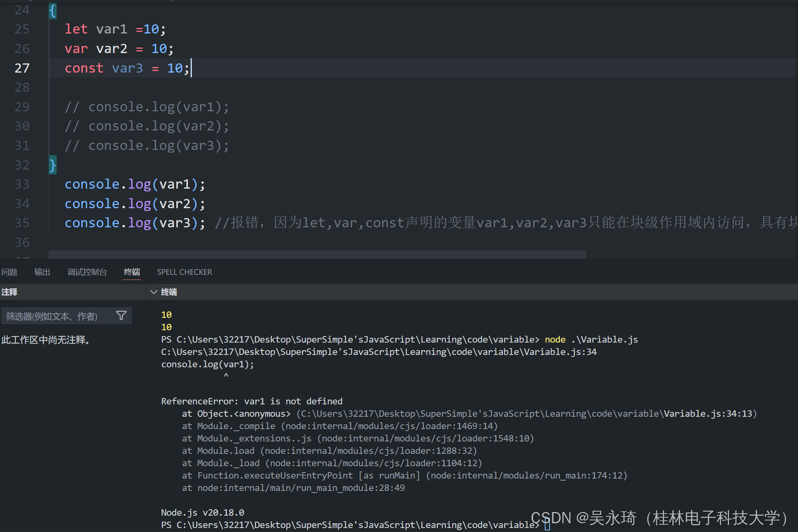Click the terminal prompt cursor at the bottom

click(547, 525)
